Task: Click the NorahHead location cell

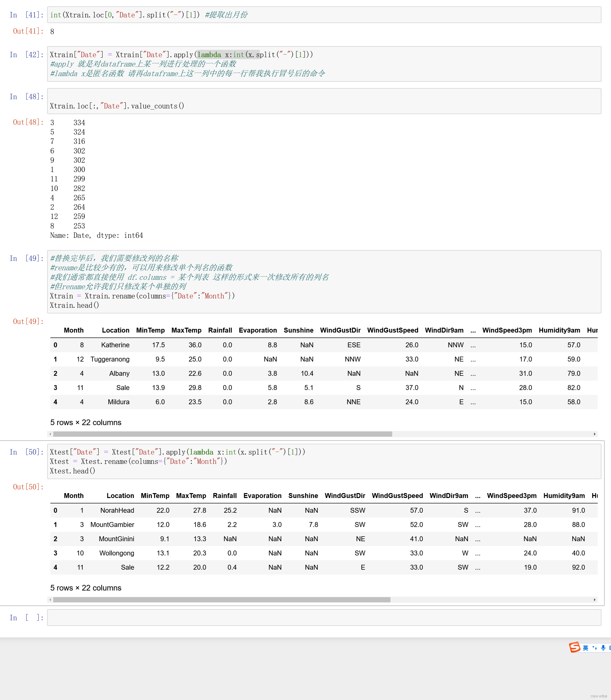Action: click(x=117, y=511)
